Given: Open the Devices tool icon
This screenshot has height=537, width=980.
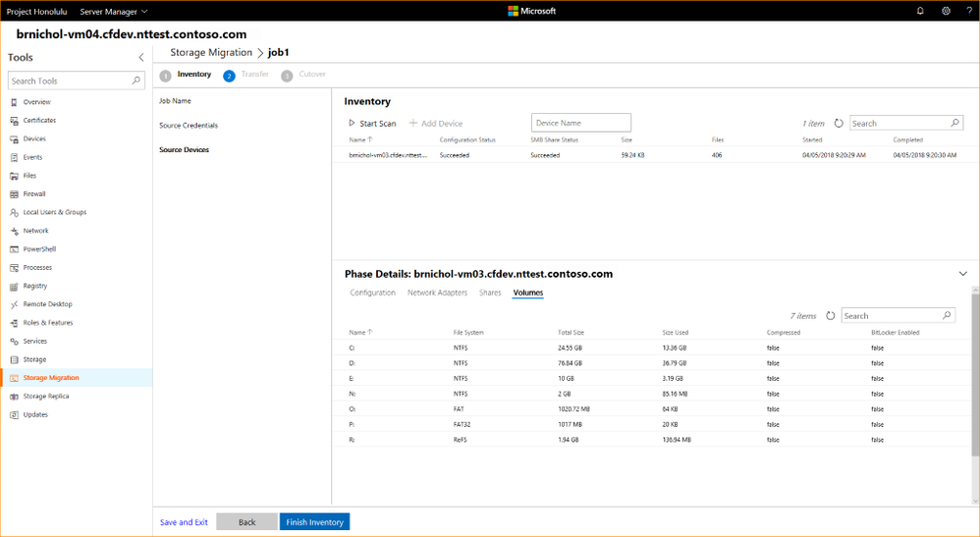Looking at the screenshot, I should coord(14,138).
